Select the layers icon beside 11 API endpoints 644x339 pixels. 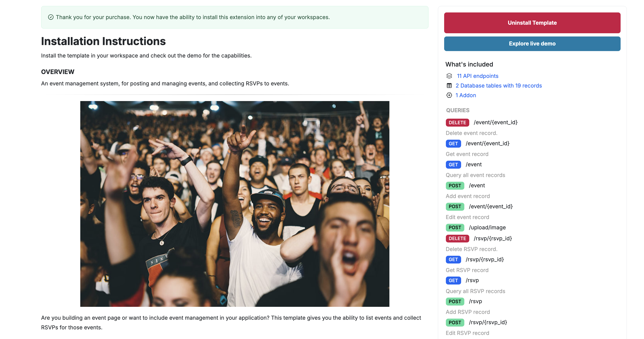(449, 76)
